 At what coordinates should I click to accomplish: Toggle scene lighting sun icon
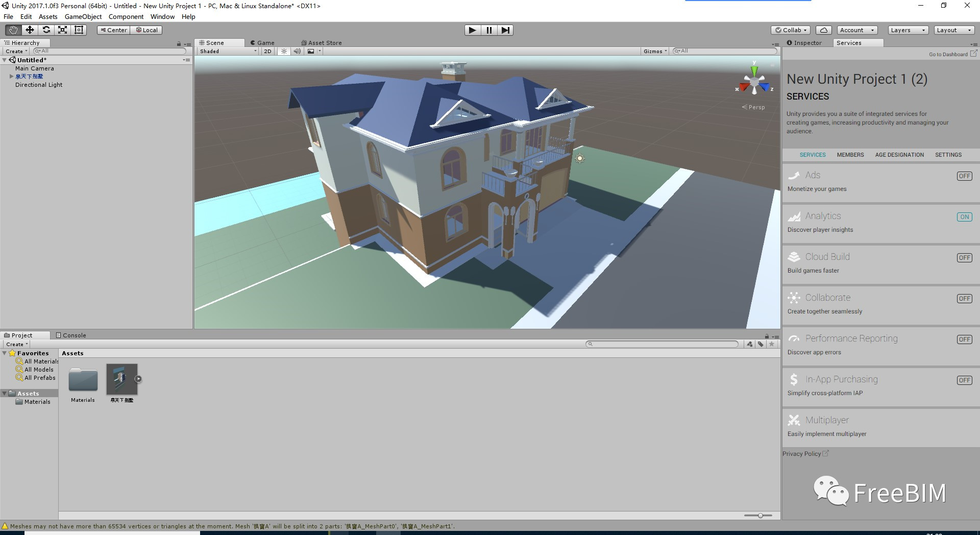284,51
